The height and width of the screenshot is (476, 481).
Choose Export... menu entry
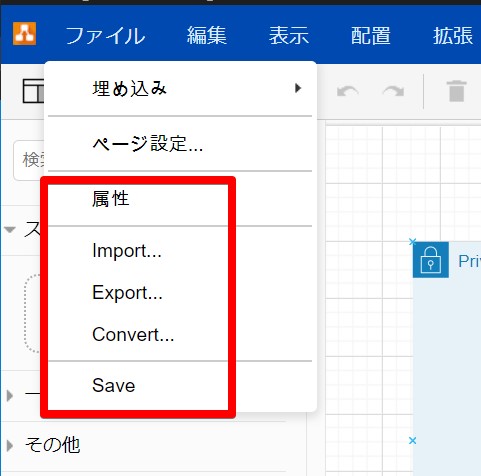click(x=180, y=293)
